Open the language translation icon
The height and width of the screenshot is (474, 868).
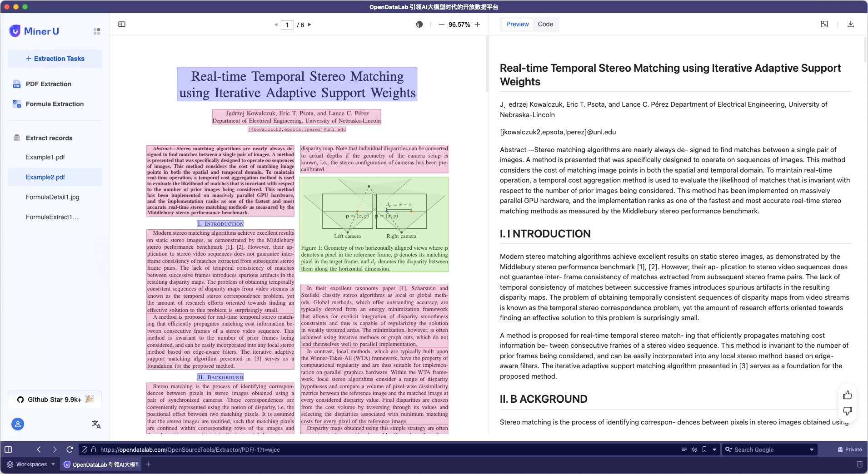[96, 424]
